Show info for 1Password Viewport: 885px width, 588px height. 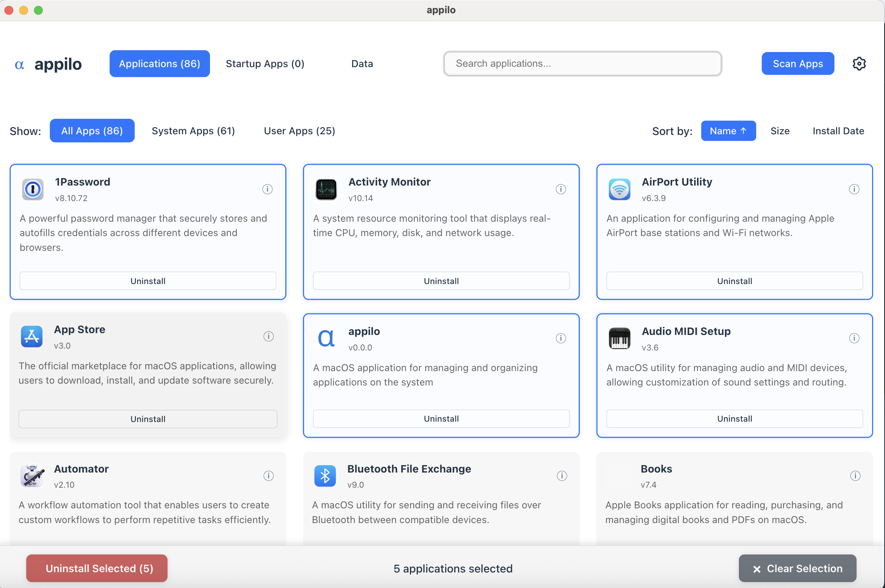267,189
